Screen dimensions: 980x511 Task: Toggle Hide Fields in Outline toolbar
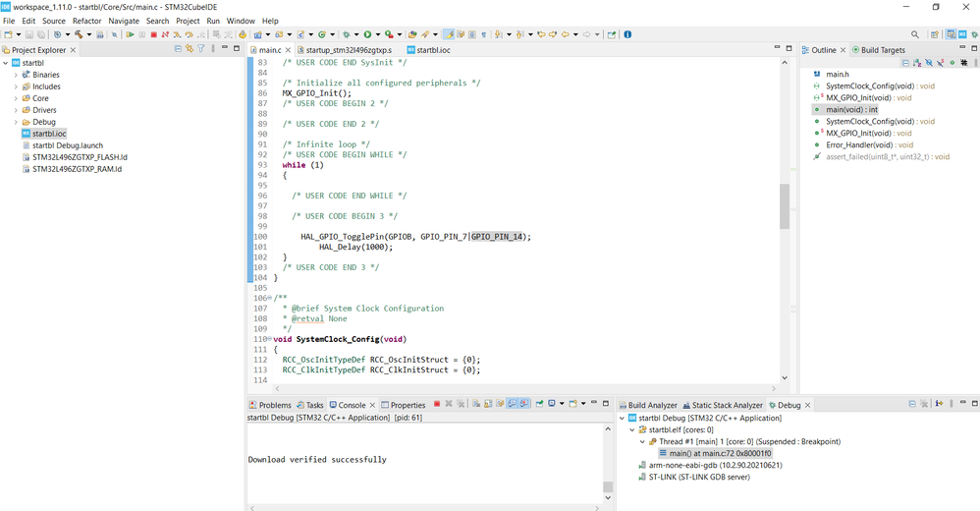(x=929, y=63)
